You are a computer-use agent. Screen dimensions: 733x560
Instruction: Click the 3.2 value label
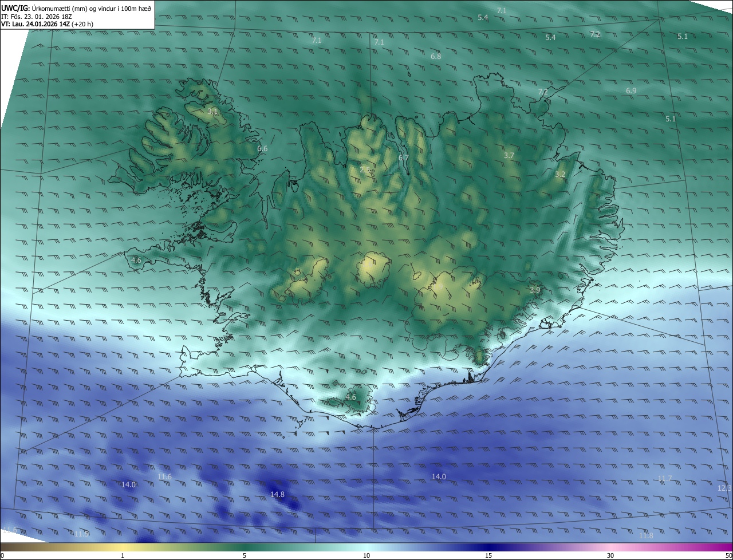pyautogui.click(x=560, y=175)
